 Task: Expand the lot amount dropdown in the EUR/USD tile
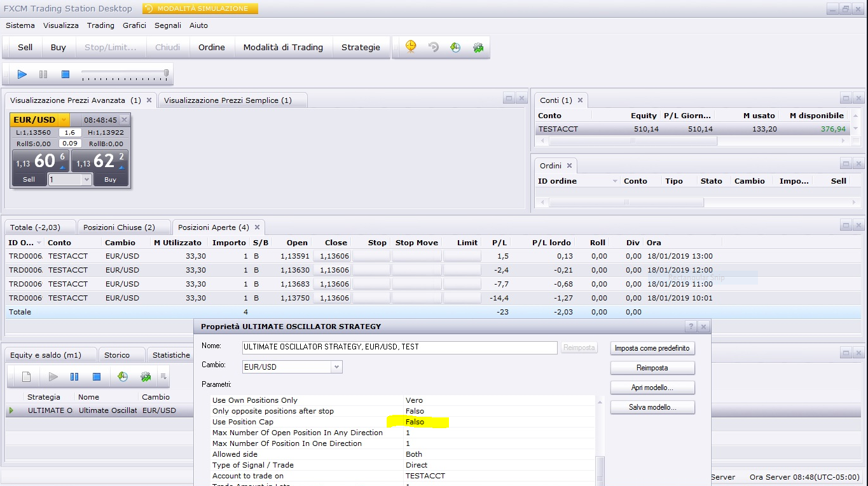point(86,180)
